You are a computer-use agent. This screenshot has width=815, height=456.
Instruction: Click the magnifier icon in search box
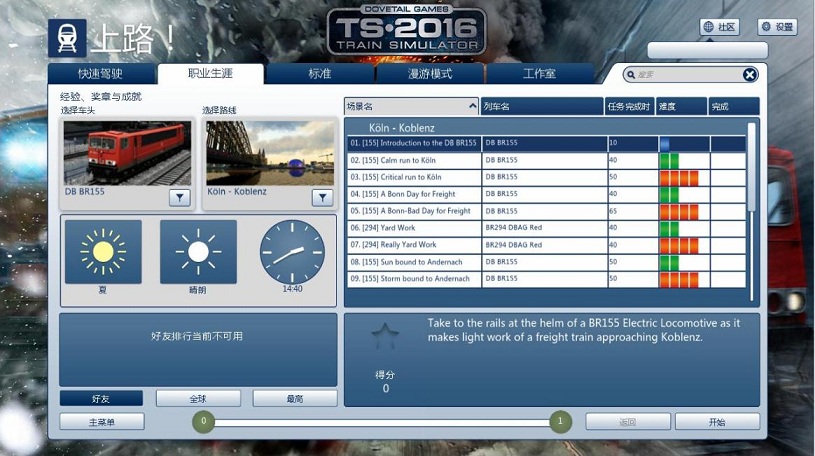[x=631, y=75]
